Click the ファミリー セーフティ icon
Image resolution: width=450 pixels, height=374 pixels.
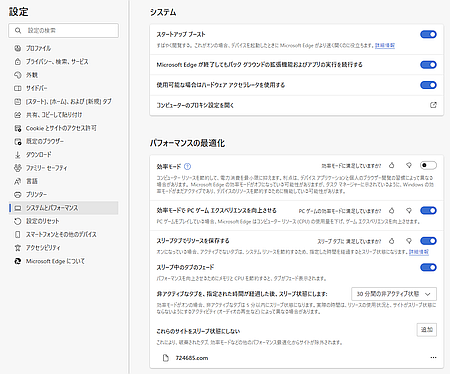point(18,168)
